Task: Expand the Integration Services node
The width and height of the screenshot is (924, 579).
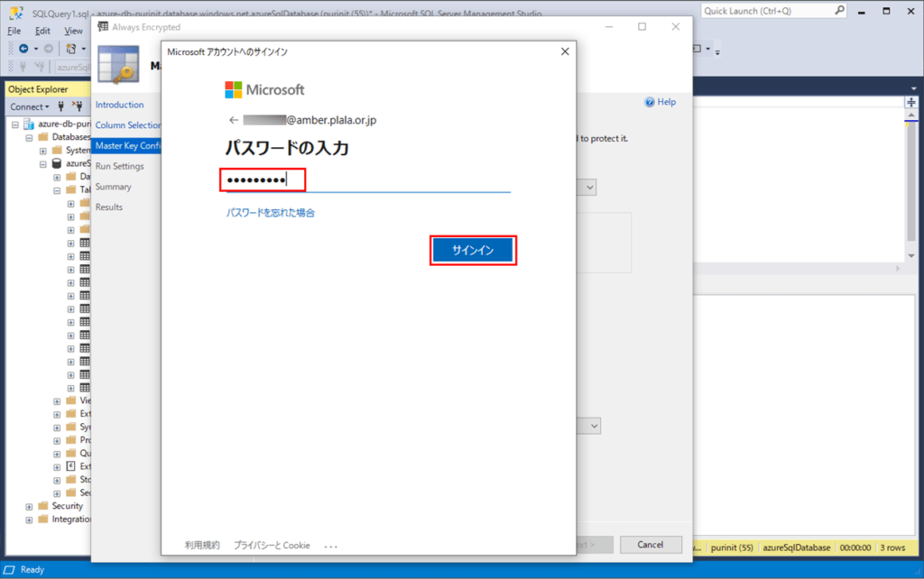Action: click(x=29, y=519)
